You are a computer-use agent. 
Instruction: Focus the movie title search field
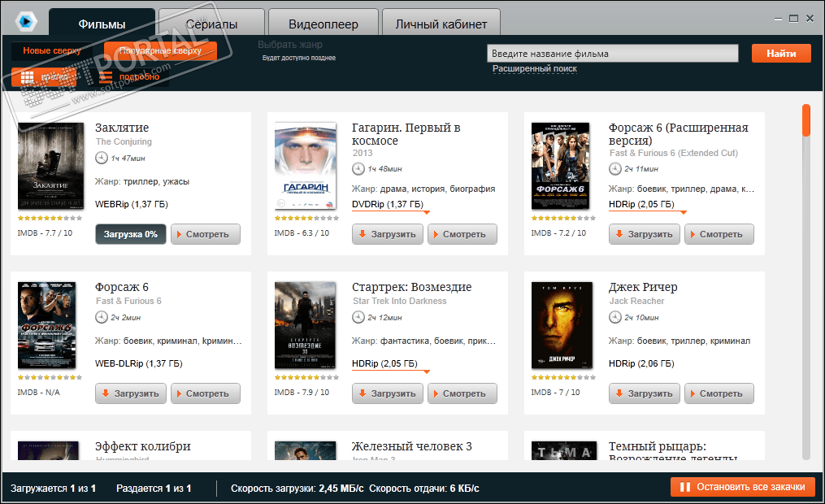pyautogui.click(x=612, y=53)
